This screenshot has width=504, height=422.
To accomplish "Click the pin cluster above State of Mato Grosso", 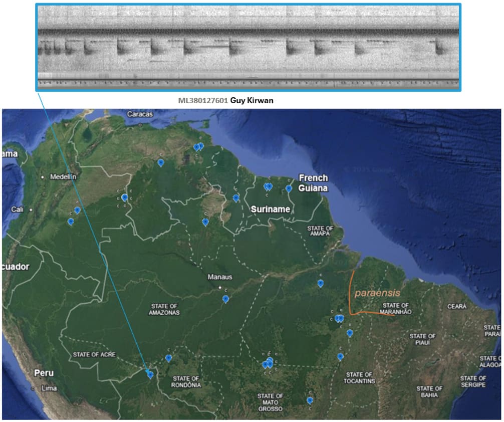I will point(269,363).
